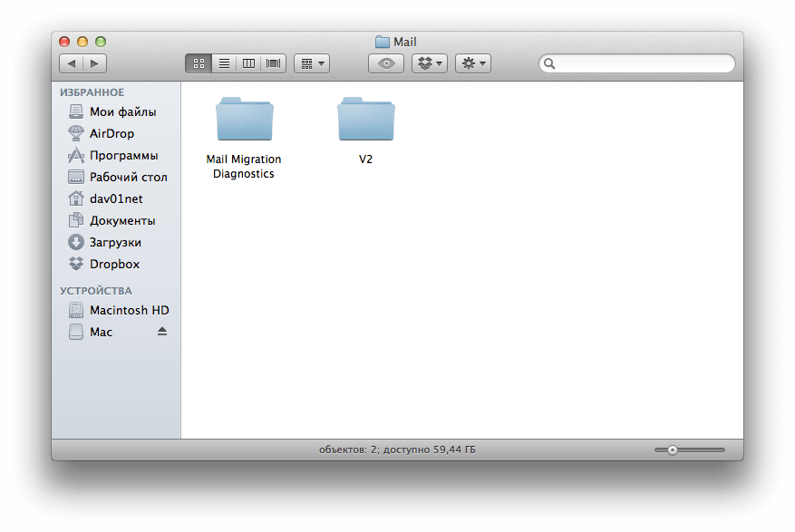
Task: Click the УСТРОЙСТВА sidebar header
Action: point(96,291)
